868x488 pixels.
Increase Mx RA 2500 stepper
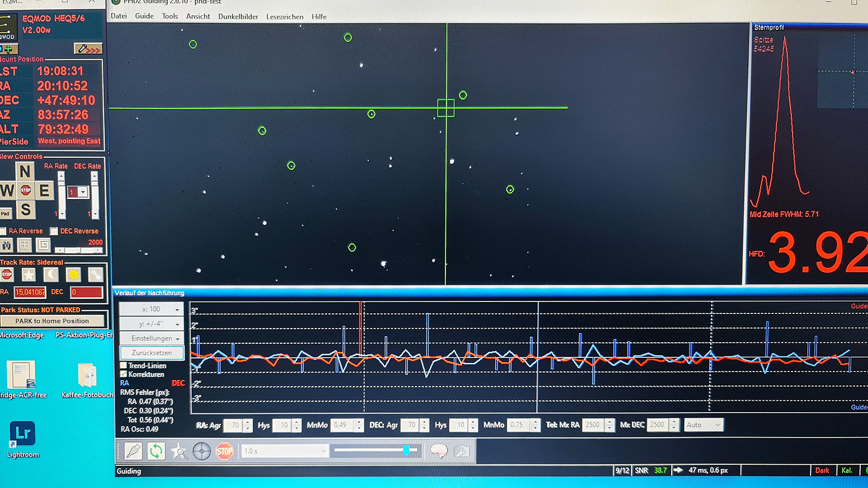click(x=609, y=422)
